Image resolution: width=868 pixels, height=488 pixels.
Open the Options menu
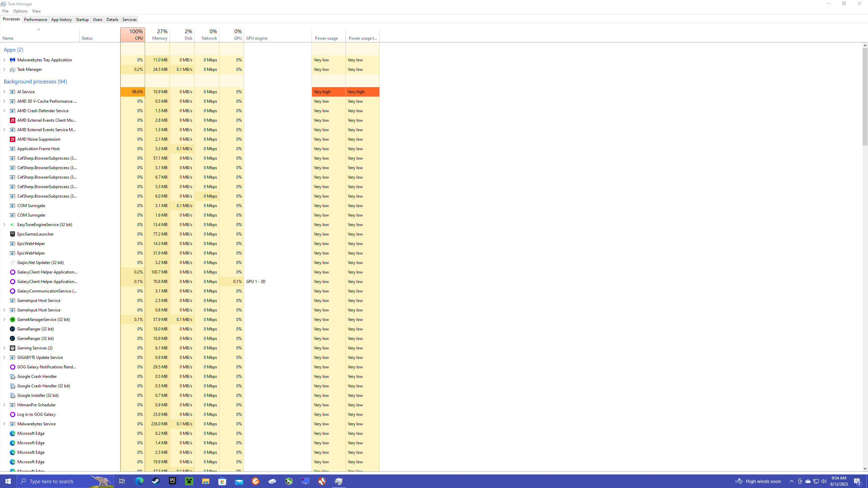(20, 11)
